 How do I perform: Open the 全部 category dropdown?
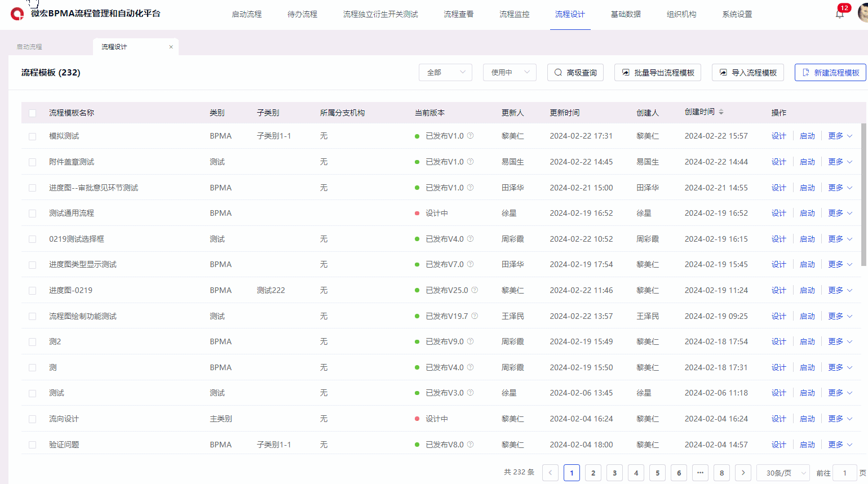click(445, 72)
